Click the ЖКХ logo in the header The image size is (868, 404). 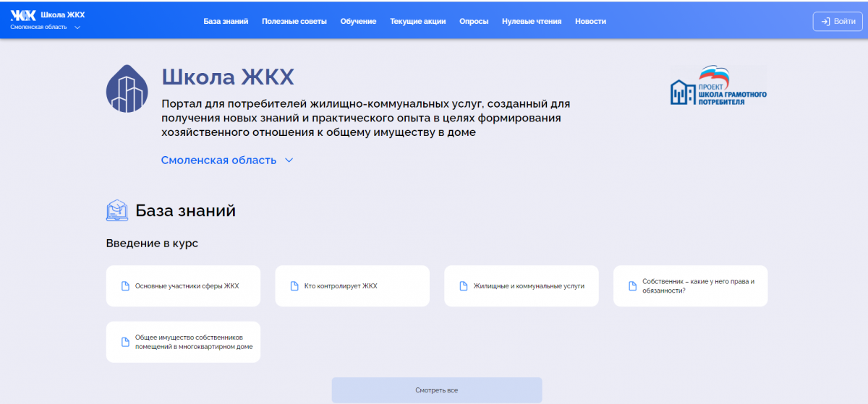pos(22,15)
